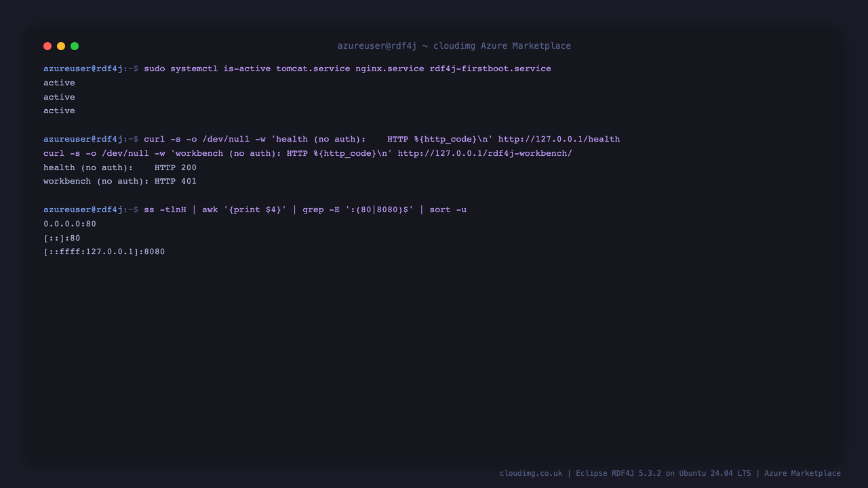Click the window title 'azureuser@rdf4j ~ cloudimg Azure Marketplace'
This screenshot has width=868, height=488.
tap(454, 46)
